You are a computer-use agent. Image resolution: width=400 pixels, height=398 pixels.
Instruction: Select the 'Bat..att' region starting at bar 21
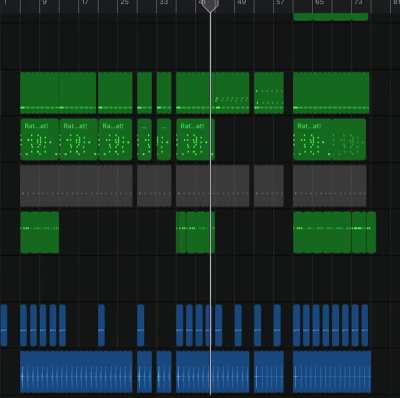click(x=115, y=139)
